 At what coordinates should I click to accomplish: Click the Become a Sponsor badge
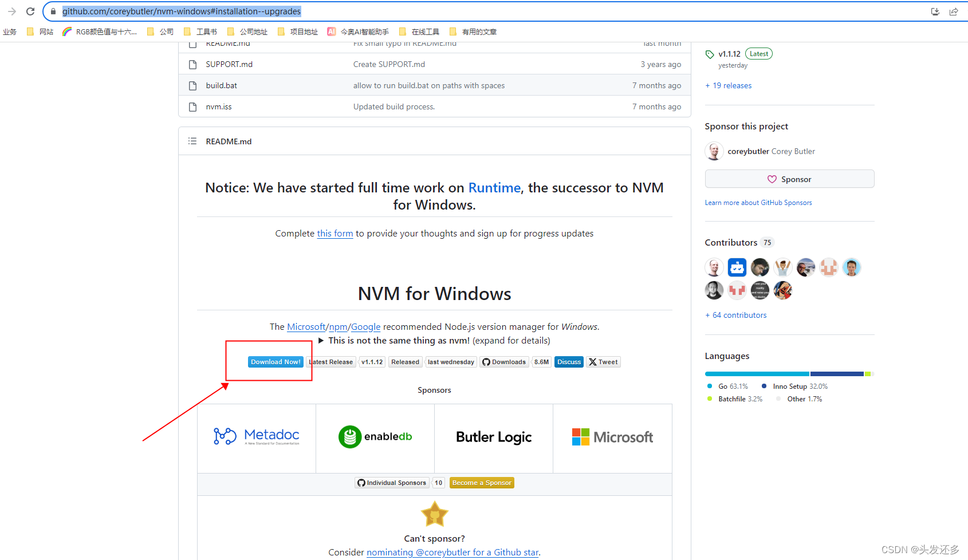point(482,483)
